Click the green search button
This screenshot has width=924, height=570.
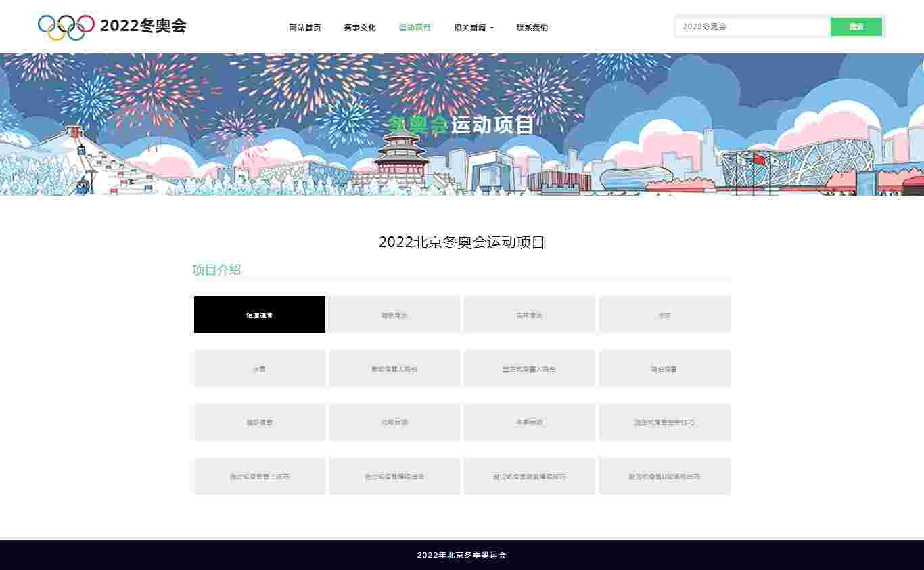856,26
